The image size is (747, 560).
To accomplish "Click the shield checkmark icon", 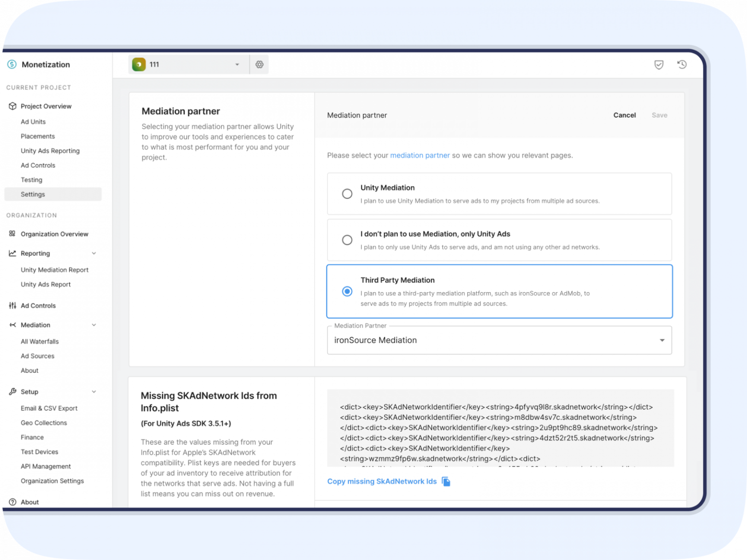I will click(658, 65).
